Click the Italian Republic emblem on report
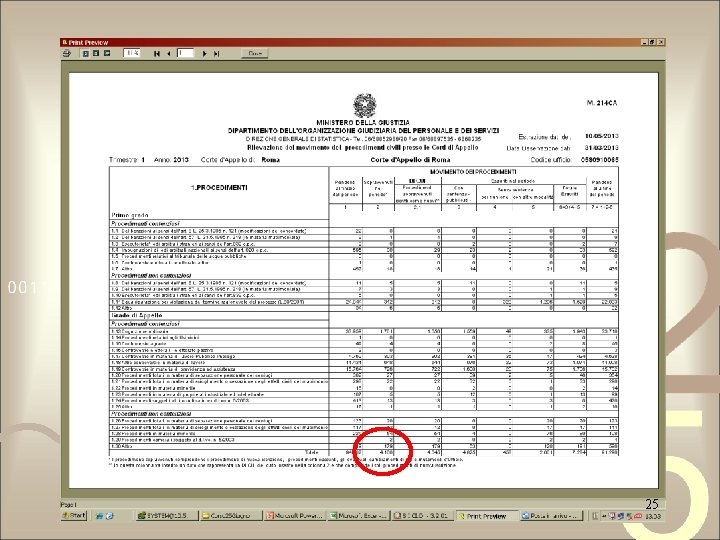 point(364,106)
